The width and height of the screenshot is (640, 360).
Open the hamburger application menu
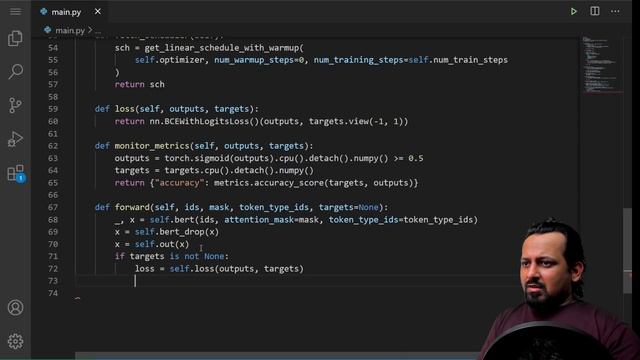tap(16, 11)
